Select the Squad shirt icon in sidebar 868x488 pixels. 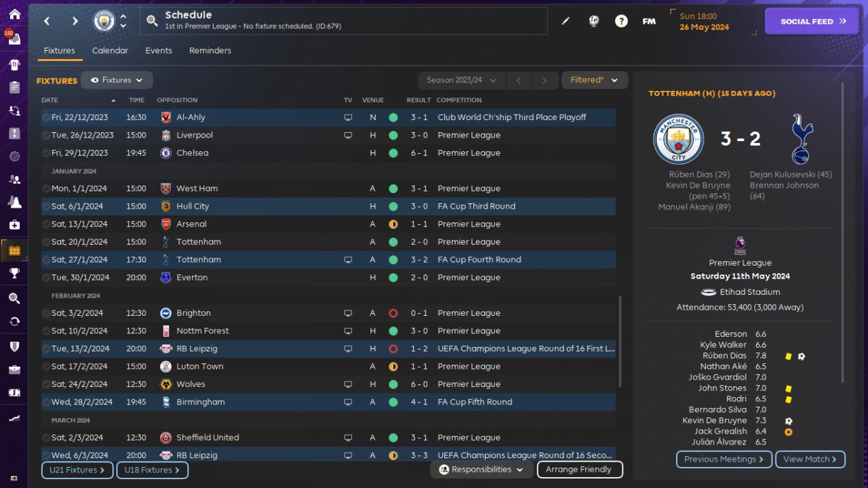pyautogui.click(x=14, y=65)
